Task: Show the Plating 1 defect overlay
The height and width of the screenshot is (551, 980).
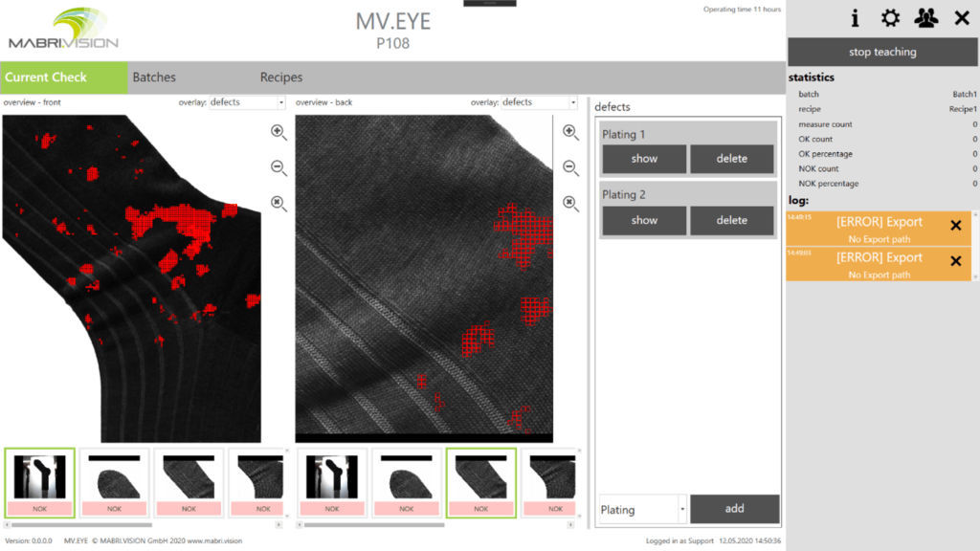Action: tap(643, 159)
